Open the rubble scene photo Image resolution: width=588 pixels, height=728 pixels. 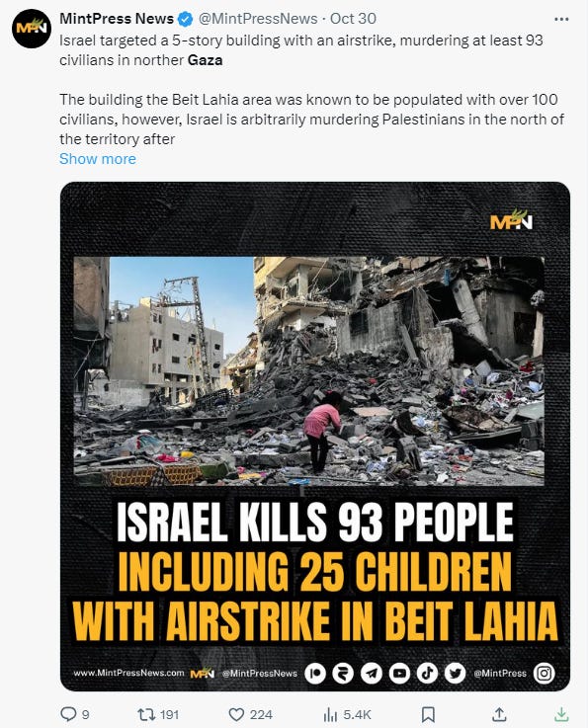(309, 371)
